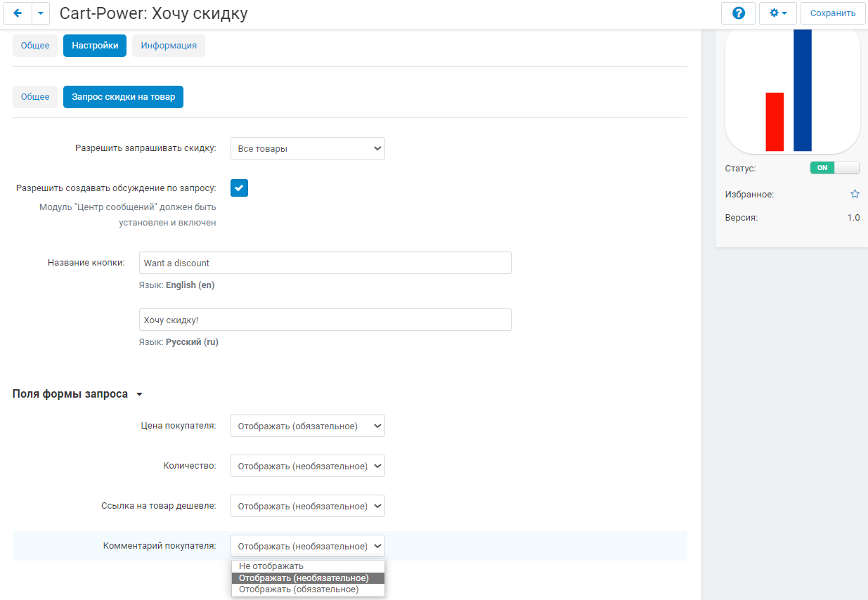Select the Запрос скидки на товар sub-tab
868x600 pixels.
(123, 97)
